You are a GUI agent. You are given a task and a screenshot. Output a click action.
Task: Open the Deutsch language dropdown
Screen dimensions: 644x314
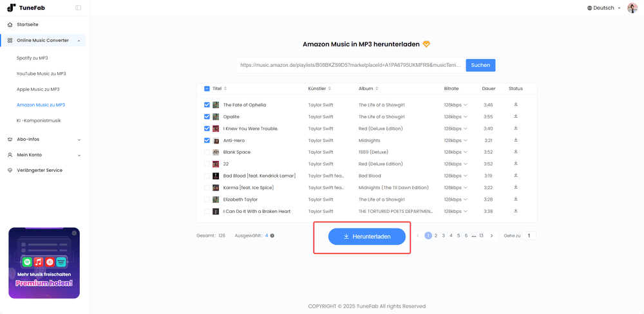click(604, 8)
